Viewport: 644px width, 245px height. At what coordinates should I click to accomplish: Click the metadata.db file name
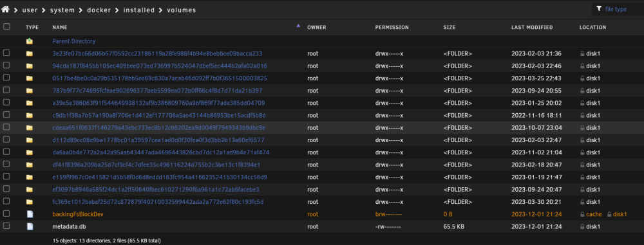(69, 226)
